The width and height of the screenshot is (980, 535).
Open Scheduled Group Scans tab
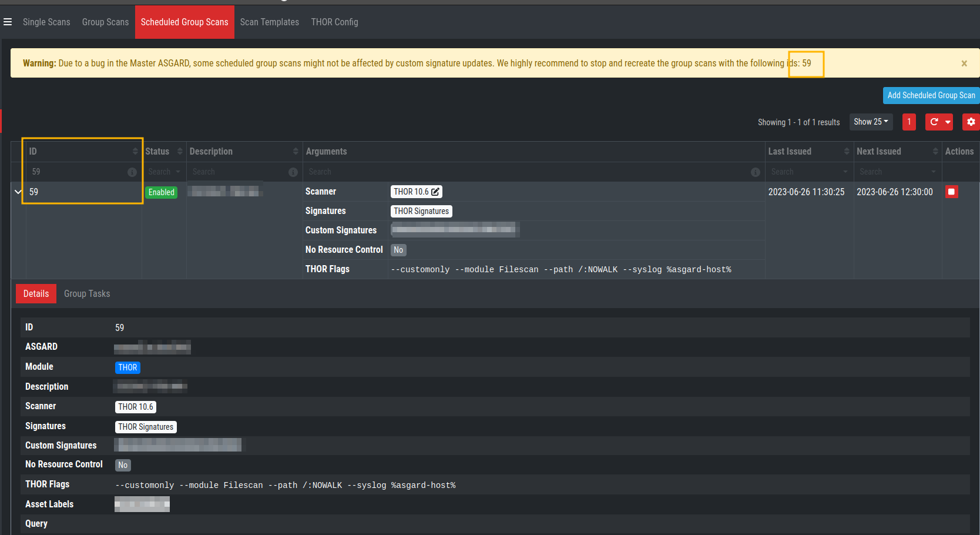pyautogui.click(x=184, y=22)
